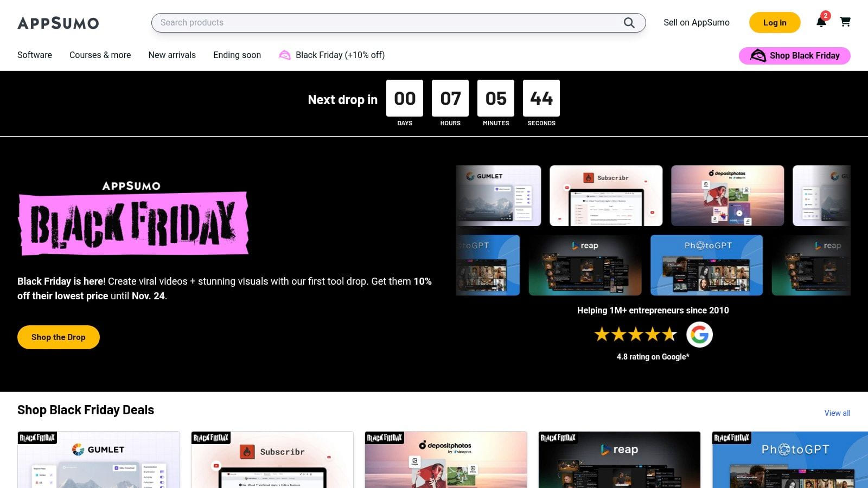Click the search magnifier icon
This screenshot has height=488, width=868.
click(x=629, y=23)
